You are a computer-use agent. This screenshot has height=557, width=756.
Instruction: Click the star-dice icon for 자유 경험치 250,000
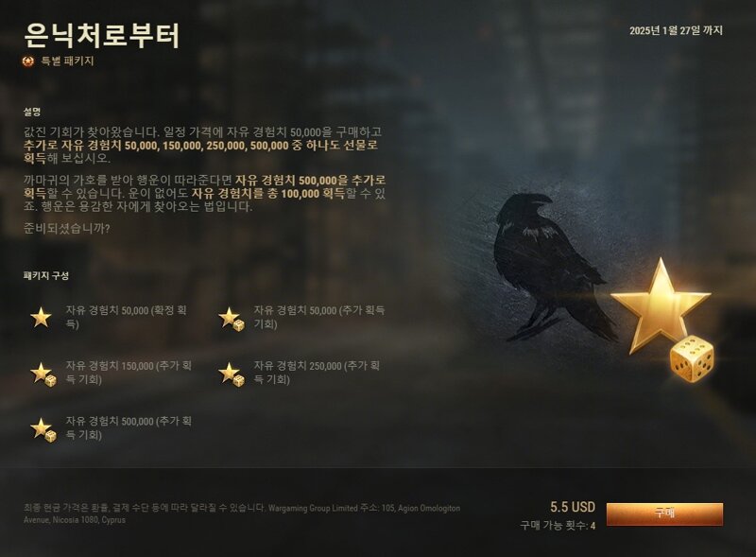[232, 374]
